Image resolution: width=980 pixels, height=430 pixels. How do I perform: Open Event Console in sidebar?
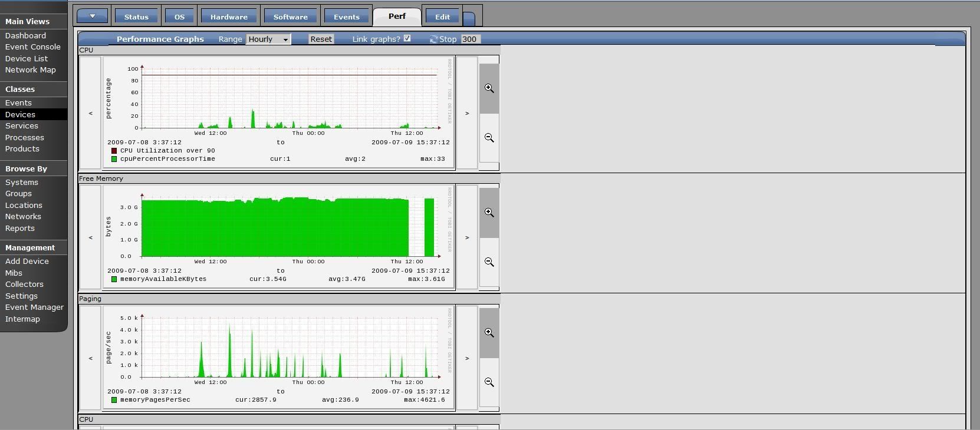[x=33, y=47]
